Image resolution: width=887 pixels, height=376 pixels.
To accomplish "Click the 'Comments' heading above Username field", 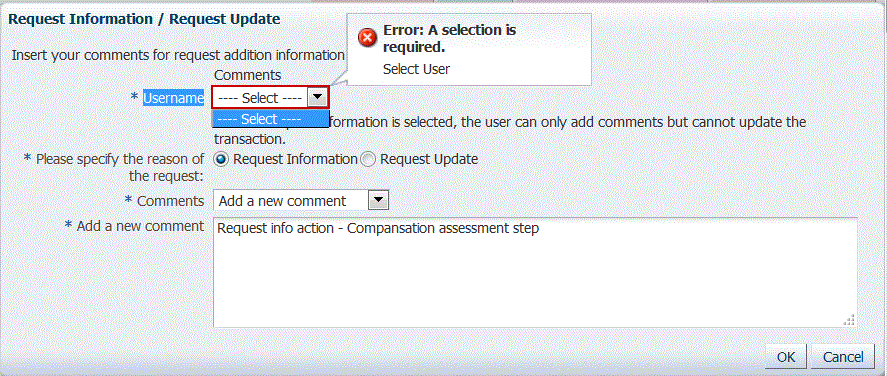I will click(248, 75).
